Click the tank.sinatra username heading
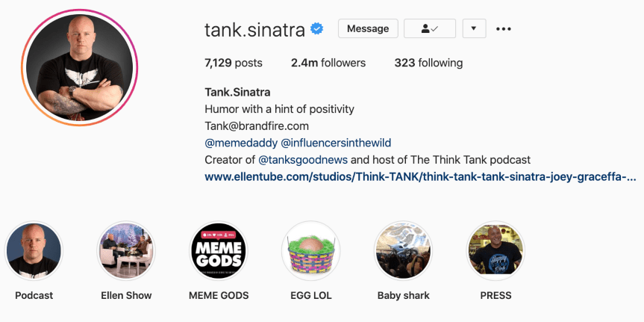This screenshot has width=644, height=322. tap(254, 29)
